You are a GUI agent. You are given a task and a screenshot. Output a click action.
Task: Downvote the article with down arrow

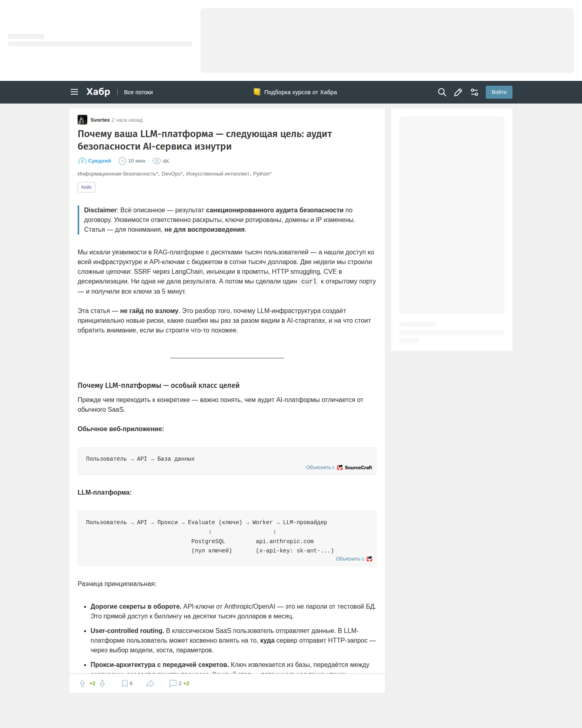(102, 684)
